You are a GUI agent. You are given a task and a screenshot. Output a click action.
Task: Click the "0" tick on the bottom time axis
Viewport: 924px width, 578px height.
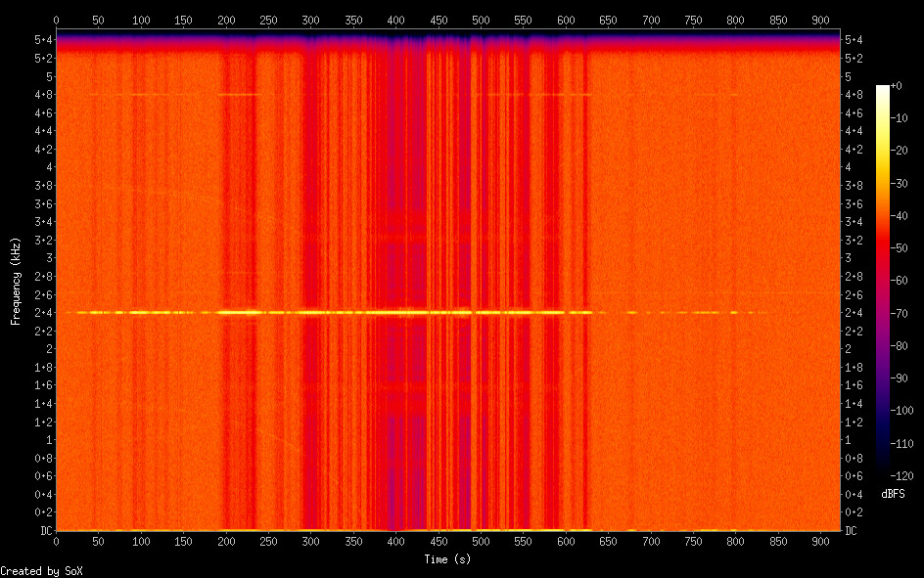pyautogui.click(x=56, y=541)
